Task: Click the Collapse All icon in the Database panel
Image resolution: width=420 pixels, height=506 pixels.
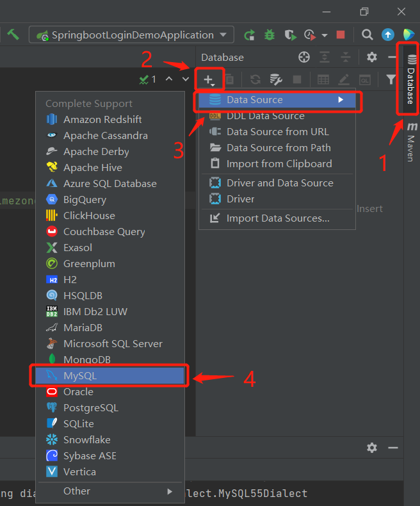Action: coord(346,58)
